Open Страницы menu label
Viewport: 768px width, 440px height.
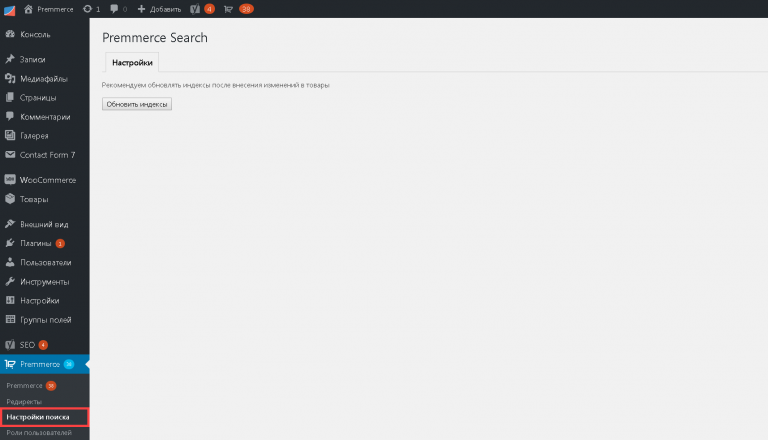click(38, 98)
